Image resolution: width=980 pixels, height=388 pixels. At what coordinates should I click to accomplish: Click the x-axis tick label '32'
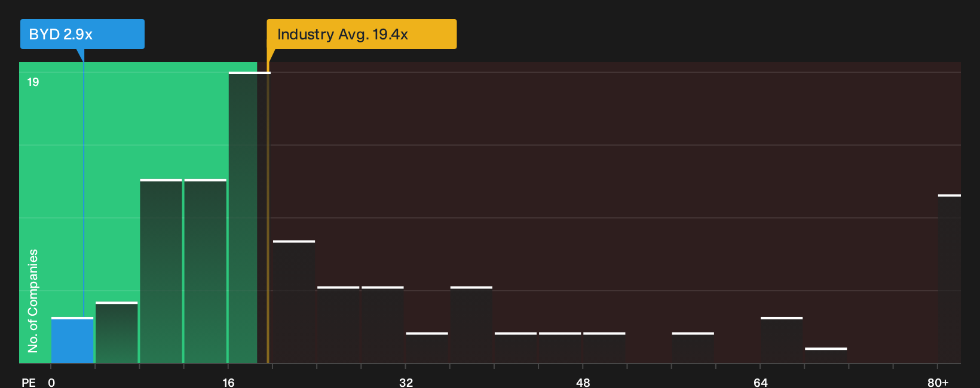tap(406, 383)
